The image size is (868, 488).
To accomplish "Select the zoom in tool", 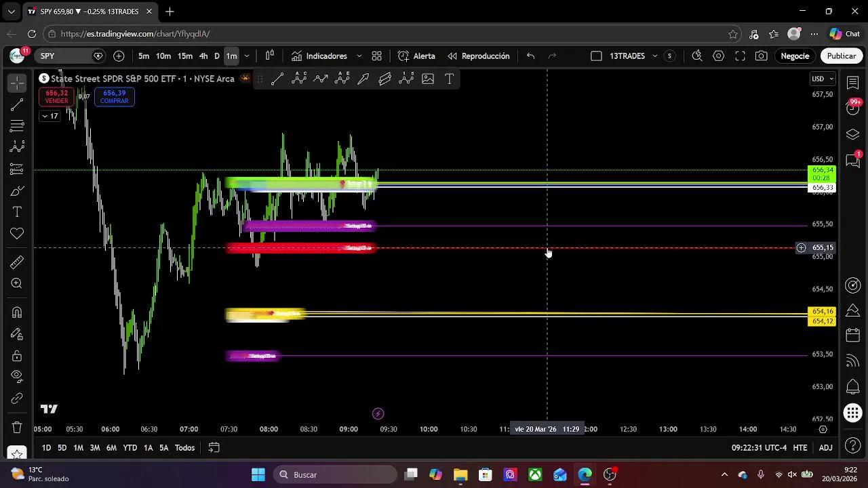I will [x=17, y=284].
